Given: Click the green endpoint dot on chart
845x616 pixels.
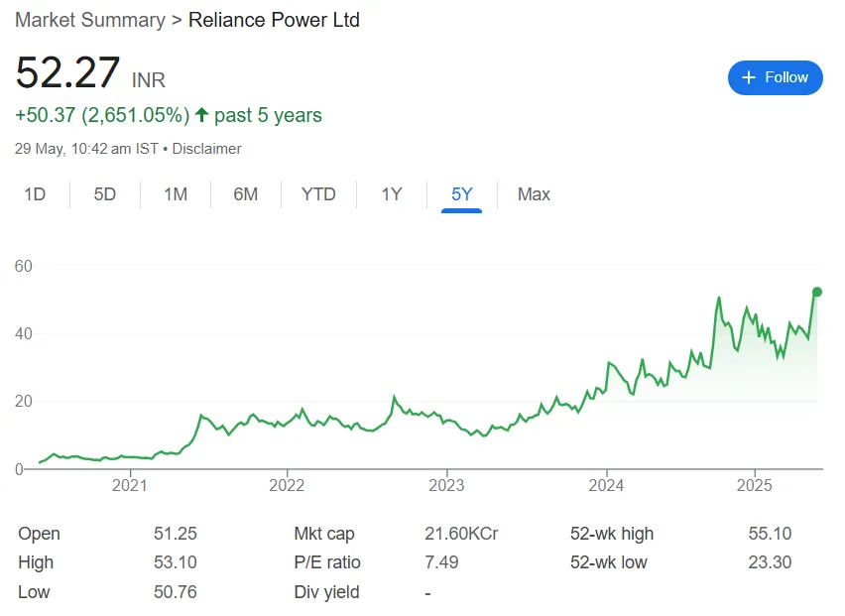Looking at the screenshot, I should (817, 292).
